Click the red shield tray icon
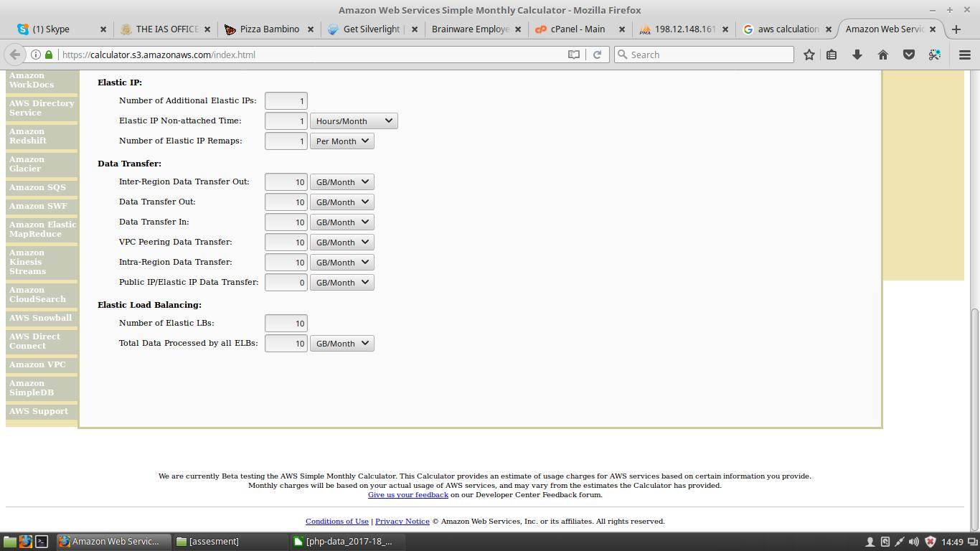 930,542
